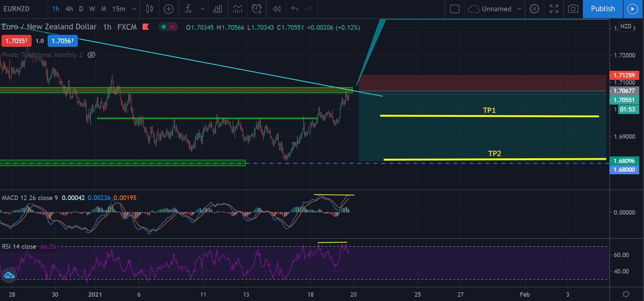Click the blue cloud badge in RSI pane
This screenshot has height=301, width=644.
[9, 276]
